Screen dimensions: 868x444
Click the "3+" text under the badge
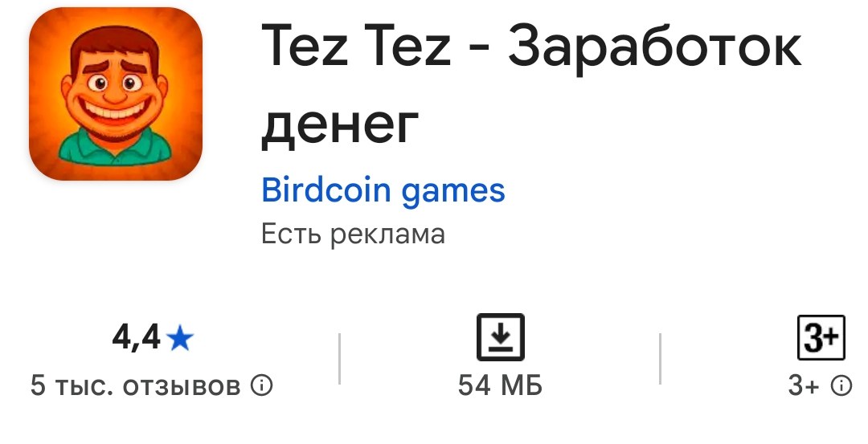pyautogui.click(x=804, y=386)
